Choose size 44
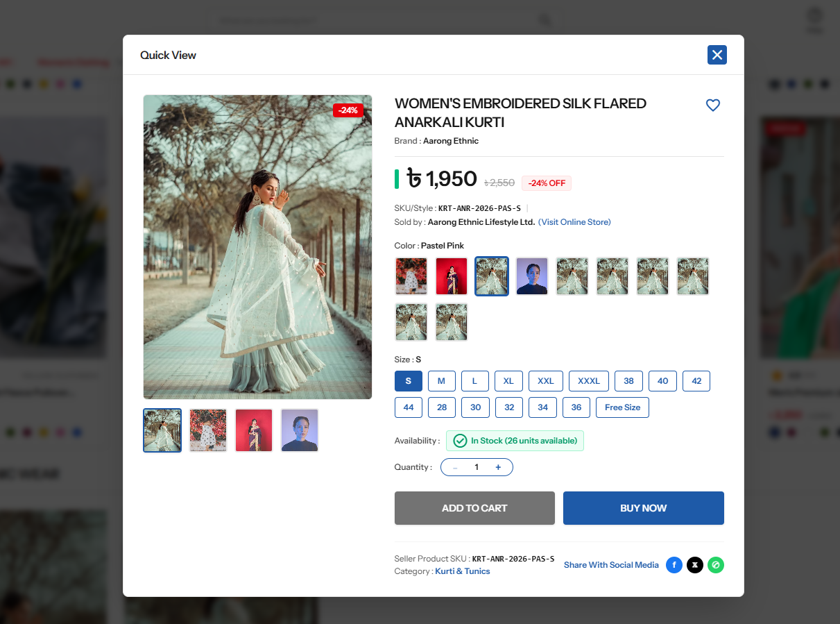This screenshot has width=840, height=624. point(409,407)
